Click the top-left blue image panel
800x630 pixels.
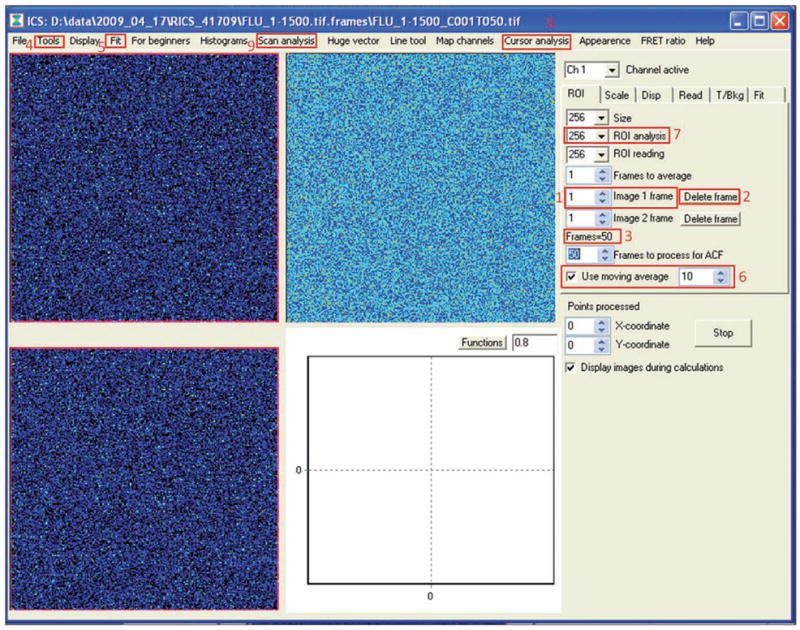pyautogui.click(x=144, y=187)
